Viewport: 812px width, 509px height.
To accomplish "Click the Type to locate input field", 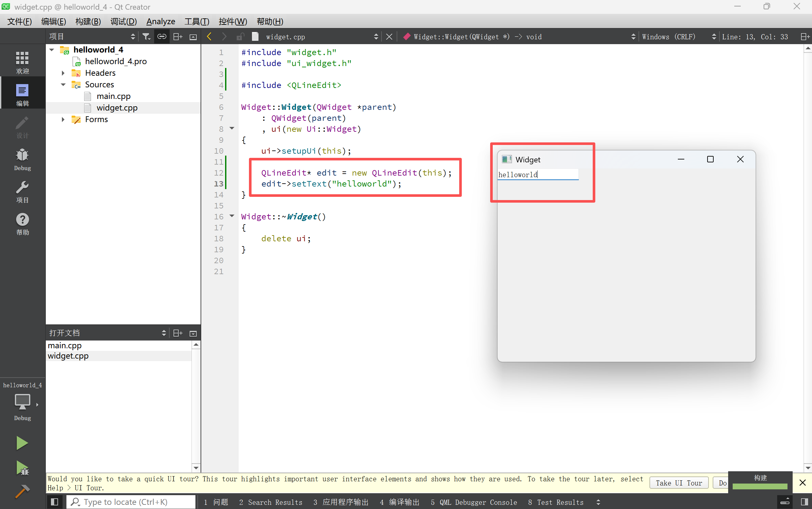I will click(x=131, y=502).
